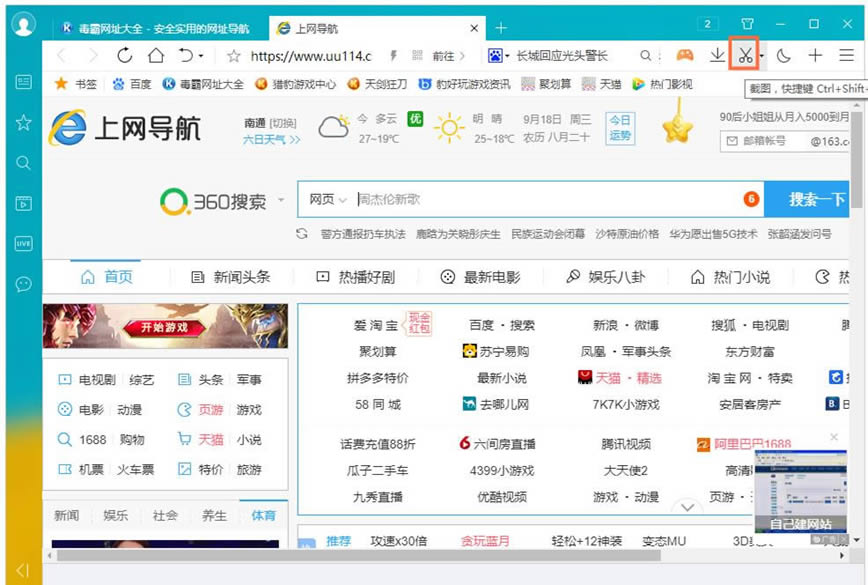Image resolution: width=868 pixels, height=585 pixels.
Task: Click the skin shirt icon in title bar
Action: click(747, 24)
